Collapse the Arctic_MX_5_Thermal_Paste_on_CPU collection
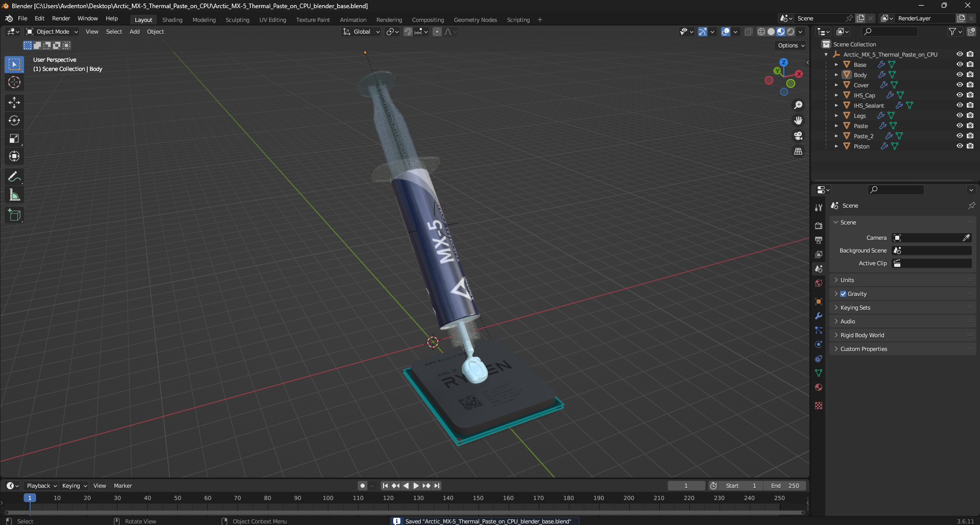The width and height of the screenshot is (980, 525). point(826,55)
